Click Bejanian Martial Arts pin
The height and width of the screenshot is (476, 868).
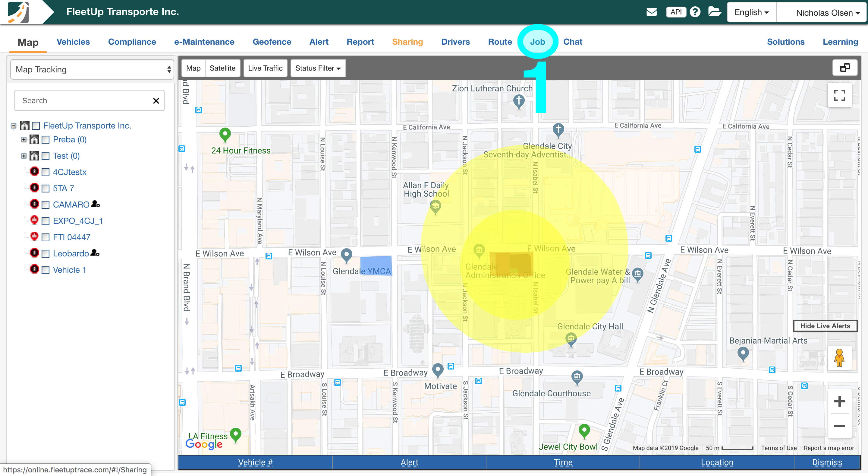click(743, 354)
